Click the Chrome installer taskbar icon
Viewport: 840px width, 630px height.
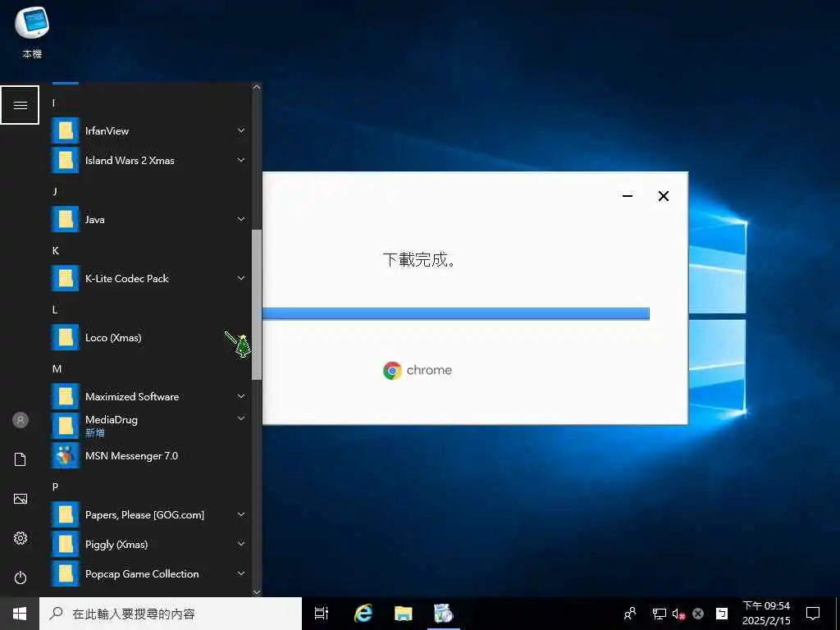444,614
